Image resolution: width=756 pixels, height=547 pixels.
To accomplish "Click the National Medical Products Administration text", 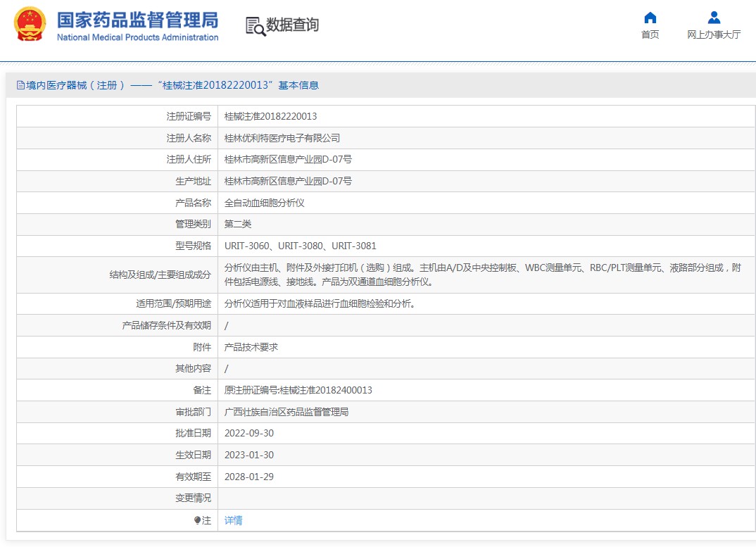I will [137, 37].
